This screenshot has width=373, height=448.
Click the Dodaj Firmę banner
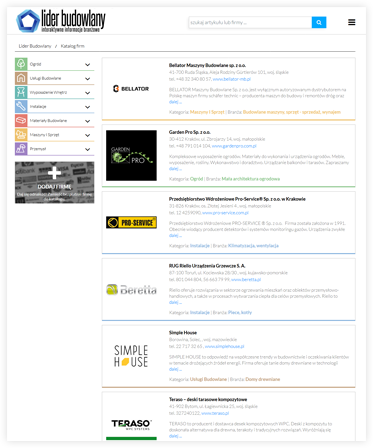[x=55, y=182]
